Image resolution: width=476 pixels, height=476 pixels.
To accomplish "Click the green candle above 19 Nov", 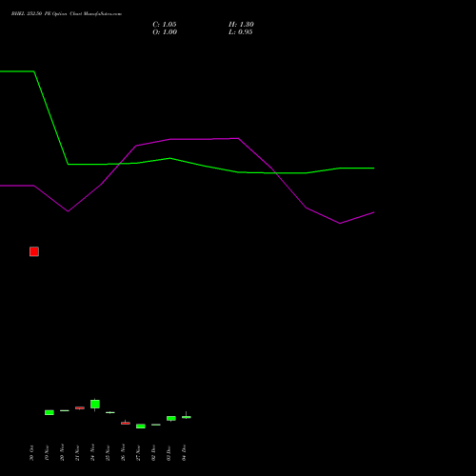I will [x=50, y=412].
